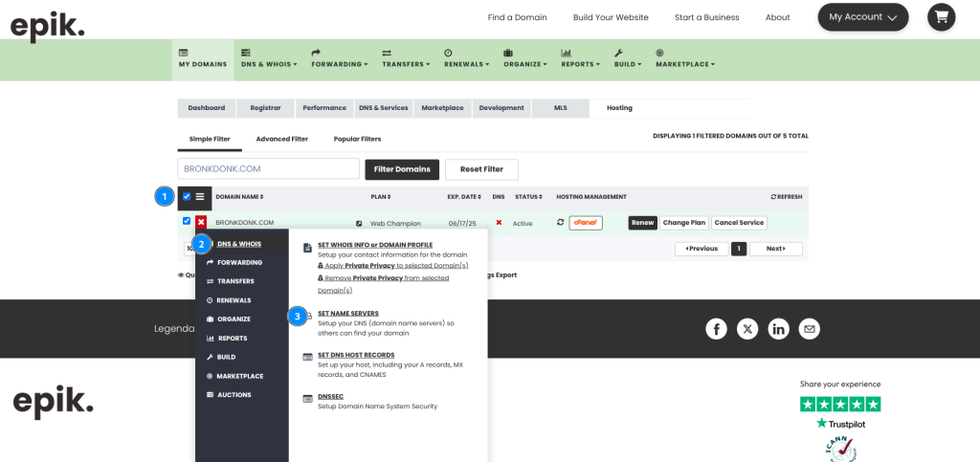Click the email envelope social icon
The width and height of the screenshot is (980, 462).
pyautogui.click(x=810, y=329)
